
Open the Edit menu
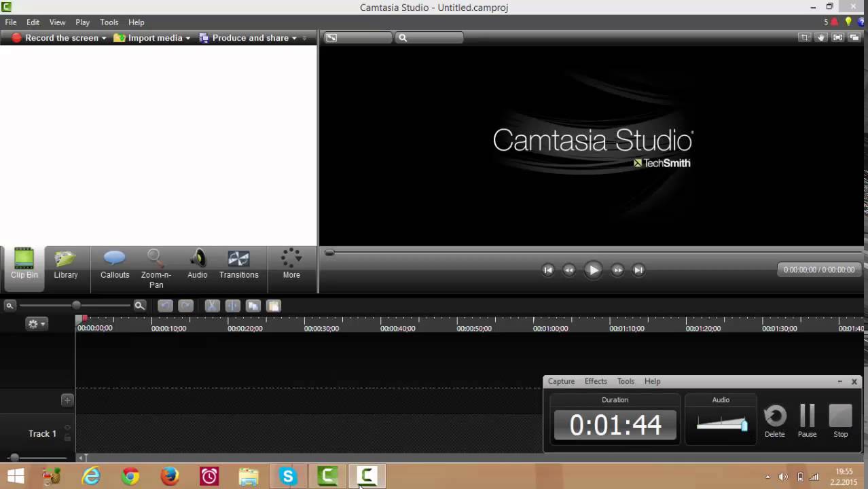point(33,22)
